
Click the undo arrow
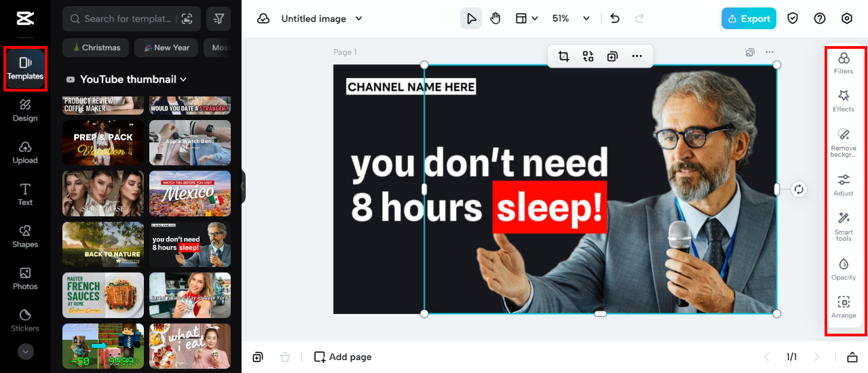[x=615, y=18]
